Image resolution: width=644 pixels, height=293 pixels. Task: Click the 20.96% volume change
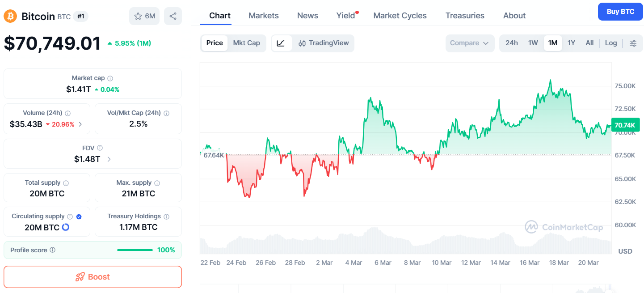[x=63, y=124]
